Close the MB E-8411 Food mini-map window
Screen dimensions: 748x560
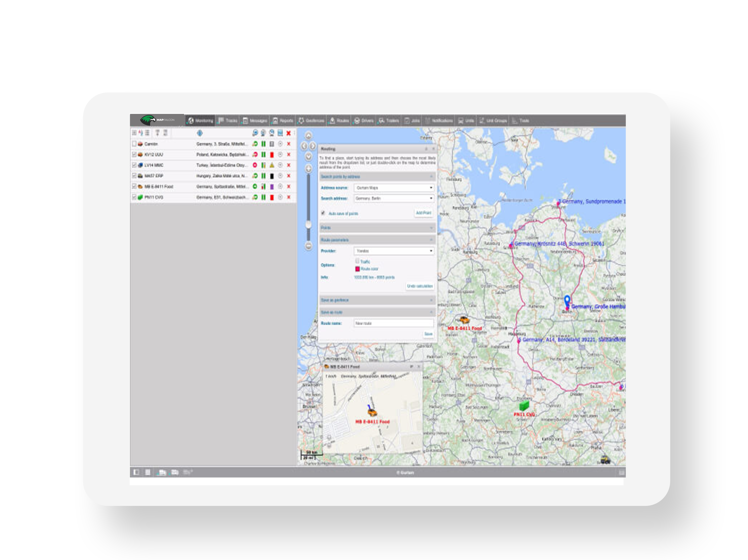coord(419,366)
